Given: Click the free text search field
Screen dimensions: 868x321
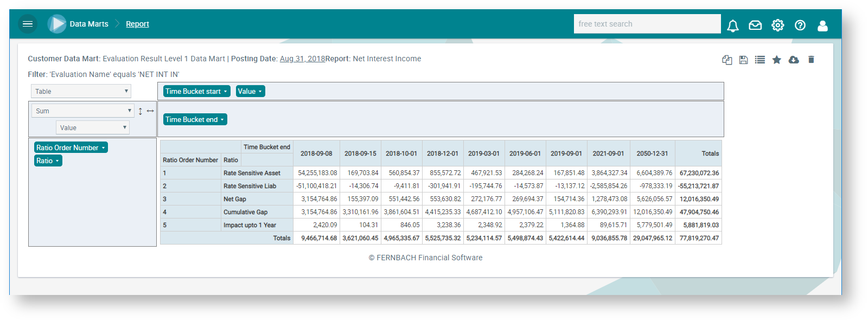Looking at the screenshot, I should tap(647, 24).
